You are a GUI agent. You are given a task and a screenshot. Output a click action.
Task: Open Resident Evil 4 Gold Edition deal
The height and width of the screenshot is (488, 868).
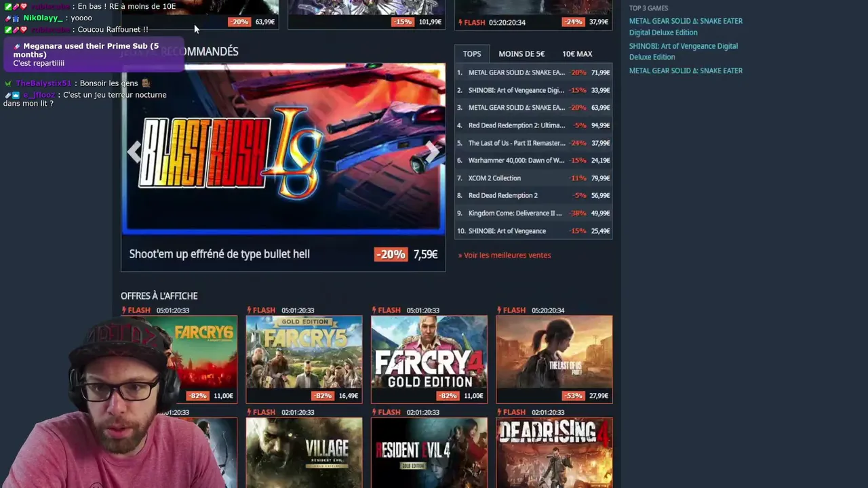(x=429, y=453)
